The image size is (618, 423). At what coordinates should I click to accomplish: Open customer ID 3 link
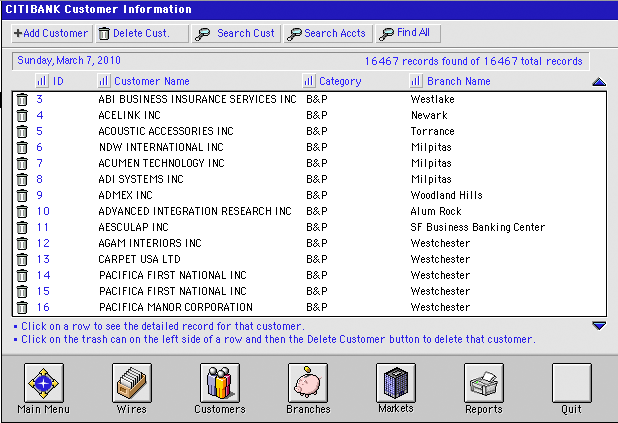[39, 99]
